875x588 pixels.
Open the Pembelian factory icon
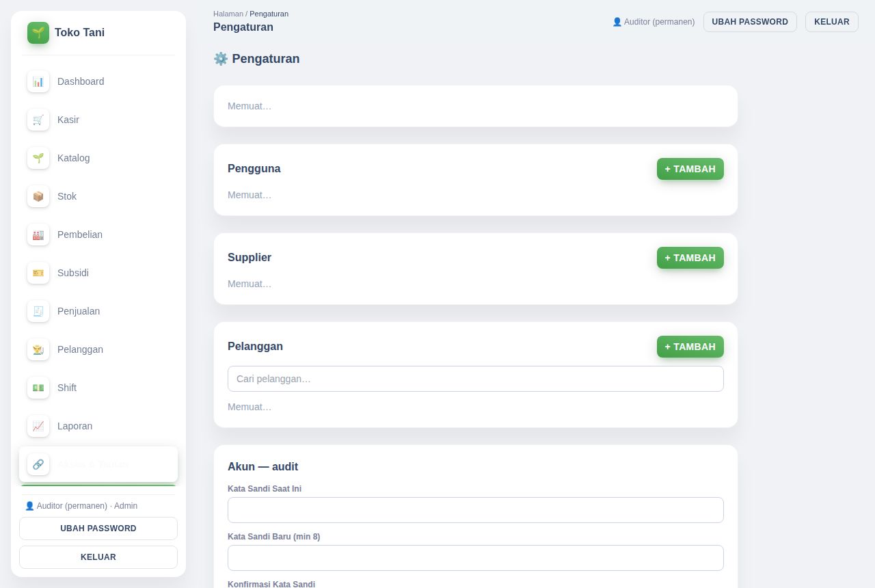[38, 235]
